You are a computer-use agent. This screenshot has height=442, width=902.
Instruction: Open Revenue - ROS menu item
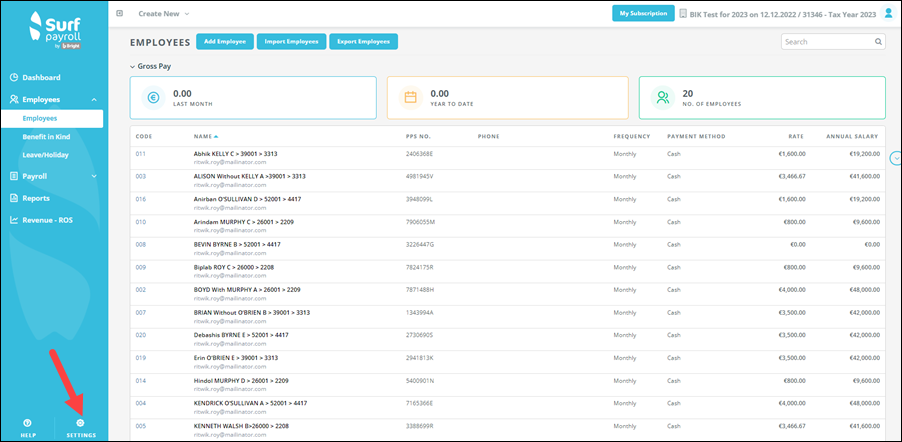(x=48, y=220)
